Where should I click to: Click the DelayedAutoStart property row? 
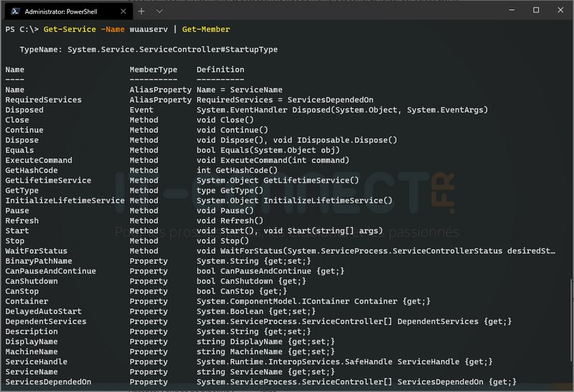[43, 312]
